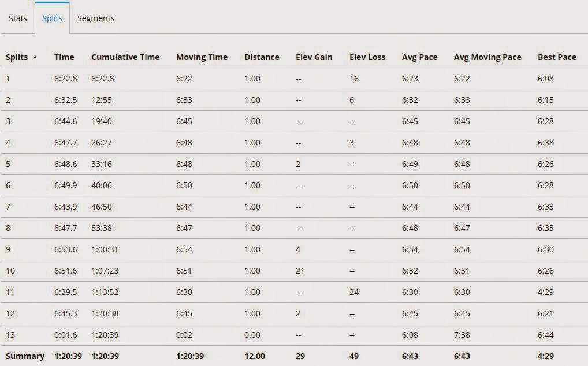Screen dimensions: 588x366
Task: Sort by the Avg Pace header
Action: tap(419, 57)
